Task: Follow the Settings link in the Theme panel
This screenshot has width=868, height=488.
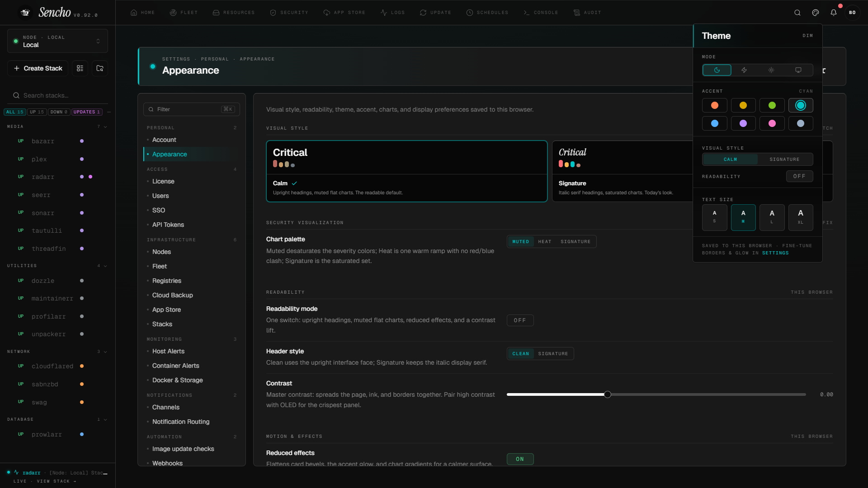Action: [775, 253]
